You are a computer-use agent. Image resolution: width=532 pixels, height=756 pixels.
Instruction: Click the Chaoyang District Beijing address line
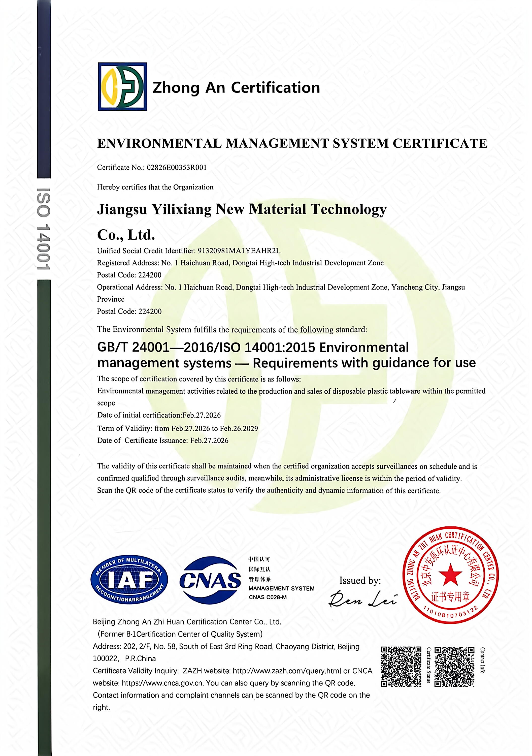click(x=226, y=646)
